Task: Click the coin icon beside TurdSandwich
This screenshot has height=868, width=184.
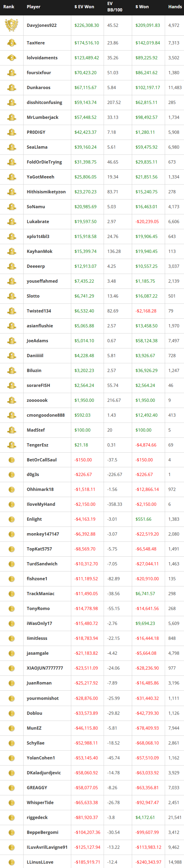Action: pos(11,564)
